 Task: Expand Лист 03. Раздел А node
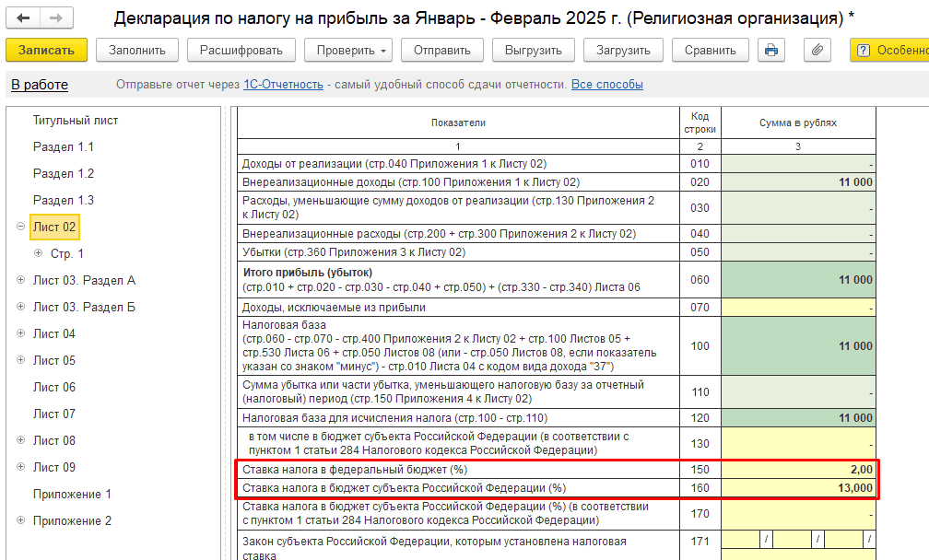click(20, 280)
